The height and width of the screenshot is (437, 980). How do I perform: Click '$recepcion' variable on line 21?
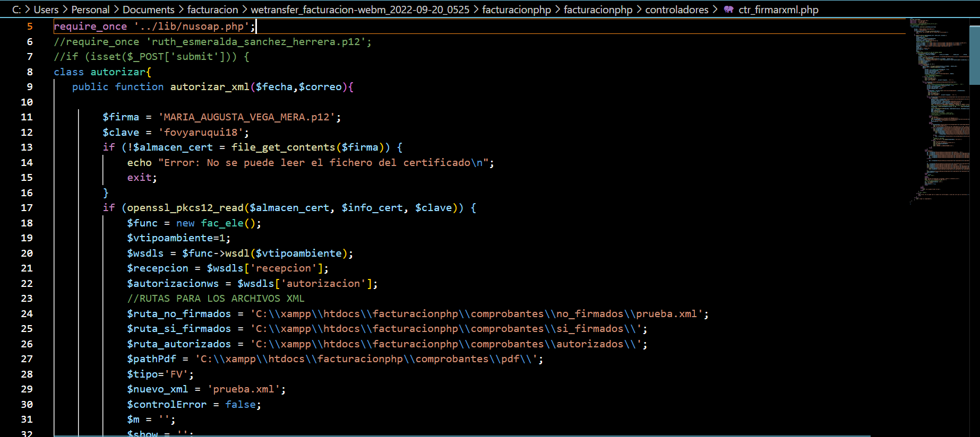(158, 268)
